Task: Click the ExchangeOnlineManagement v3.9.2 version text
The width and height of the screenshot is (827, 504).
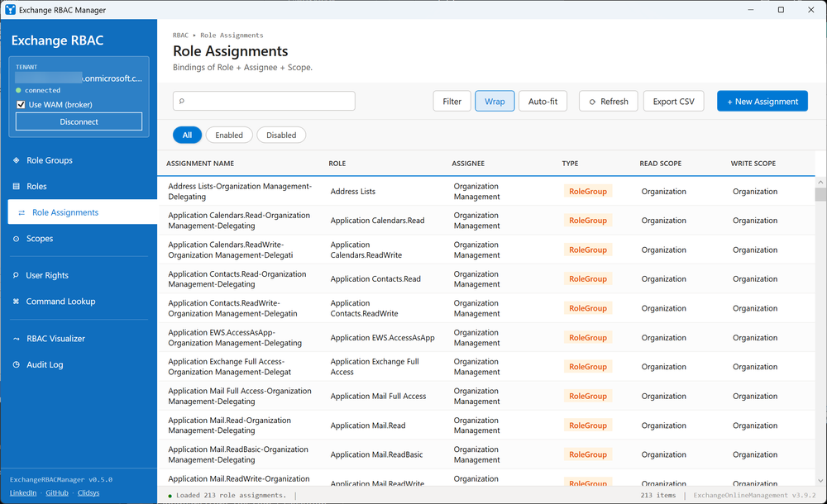Action: 754,496
